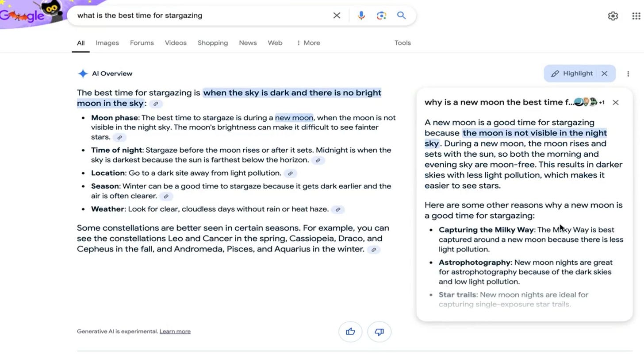Open source link for Moon phase bullet

coord(119,137)
